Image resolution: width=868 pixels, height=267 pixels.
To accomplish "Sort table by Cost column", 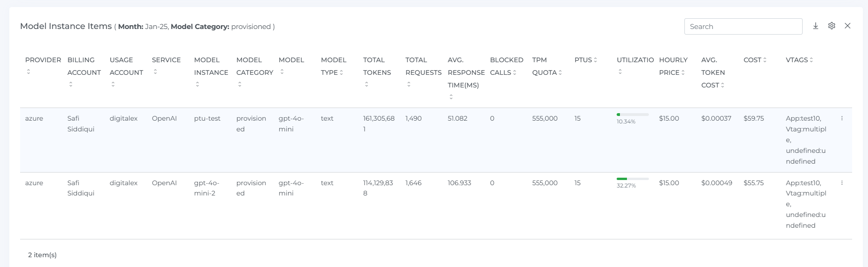I will tap(765, 60).
